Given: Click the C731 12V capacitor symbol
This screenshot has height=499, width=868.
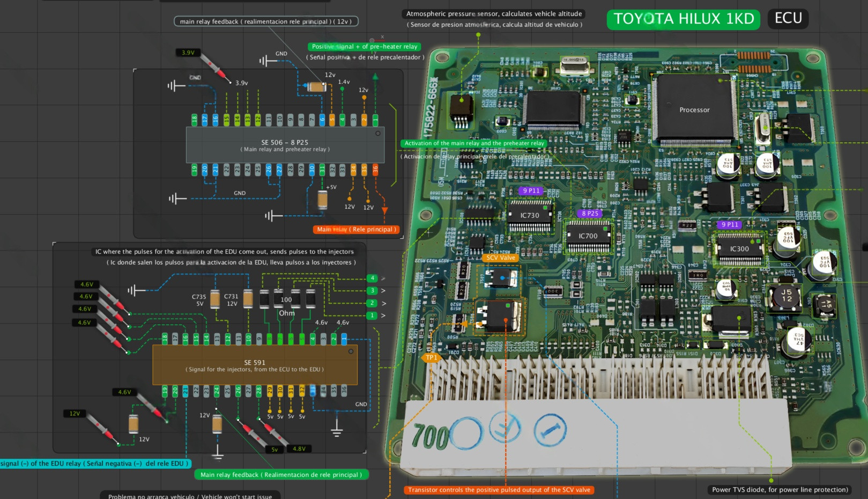Looking at the screenshot, I should [248, 299].
